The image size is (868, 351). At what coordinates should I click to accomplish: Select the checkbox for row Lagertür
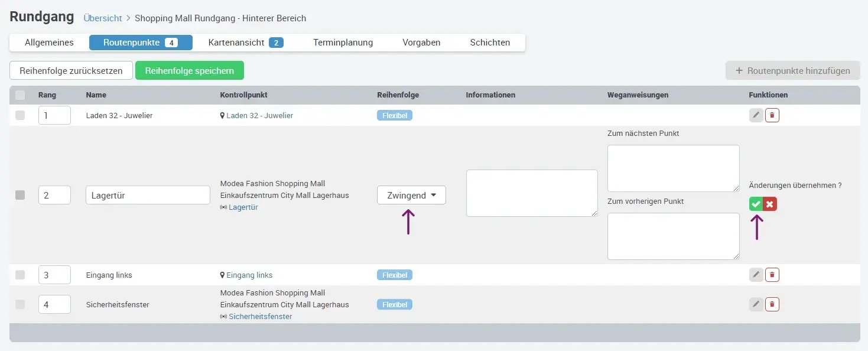pyautogui.click(x=20, y=195)
